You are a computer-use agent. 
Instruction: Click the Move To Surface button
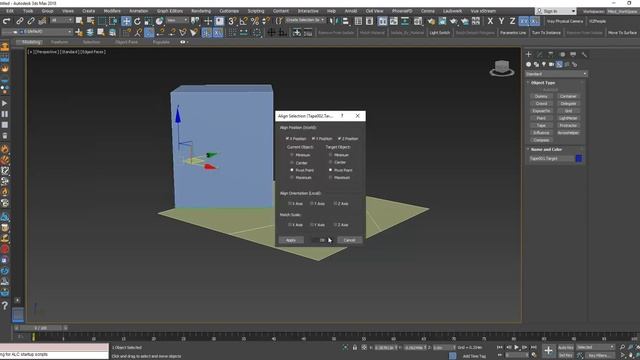coord(622,33)
